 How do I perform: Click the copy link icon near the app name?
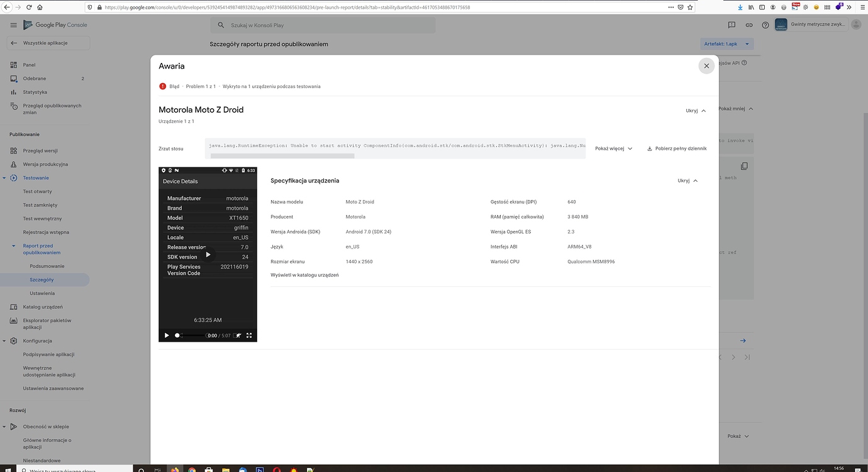click(x=748, y=25)
